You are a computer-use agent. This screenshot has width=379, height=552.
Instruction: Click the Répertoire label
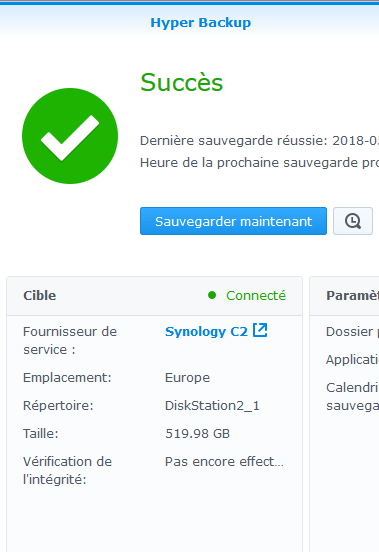click(58, 406)
